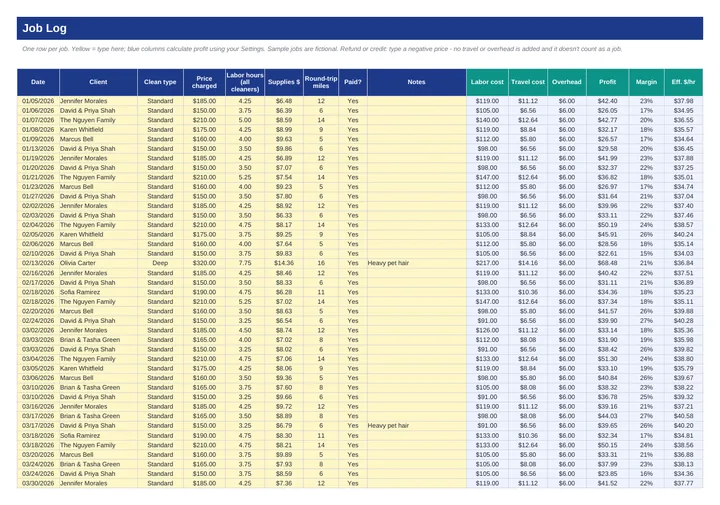Click the $50.15 profit cell
The width and height of the screenshot is (720, 505).
point(608,445)
